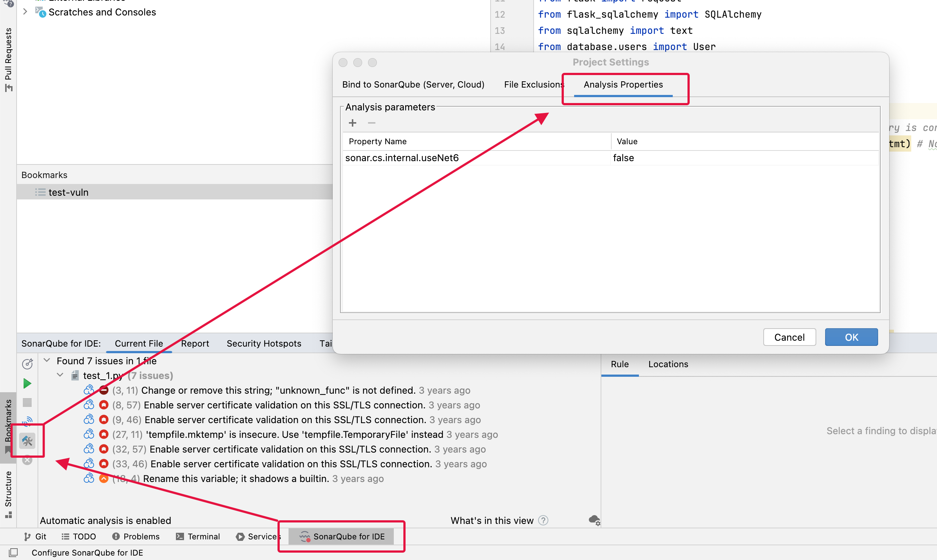
Task: Switch to the Rule tab
Action: click(x=620, y=364)
